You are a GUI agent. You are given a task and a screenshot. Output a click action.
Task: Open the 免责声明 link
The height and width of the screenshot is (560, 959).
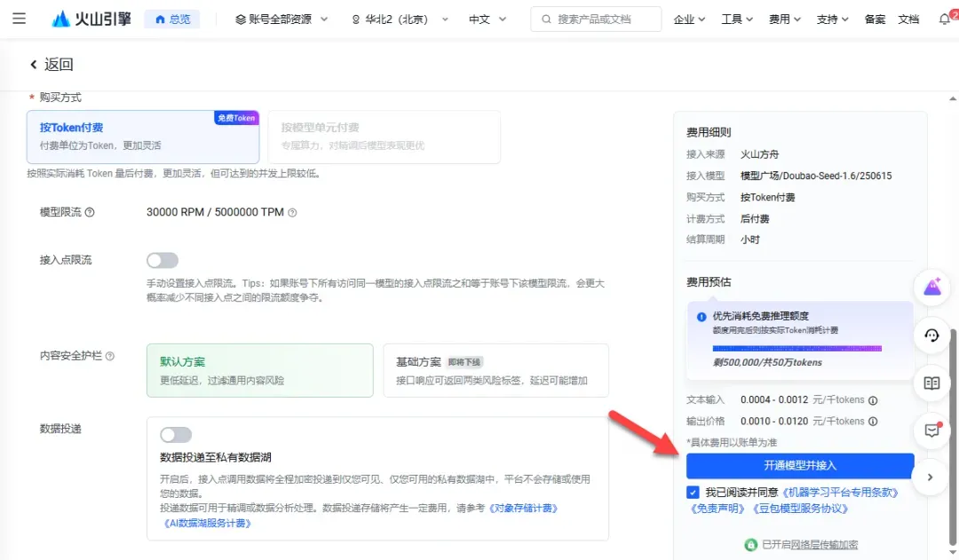pos(717,509)
